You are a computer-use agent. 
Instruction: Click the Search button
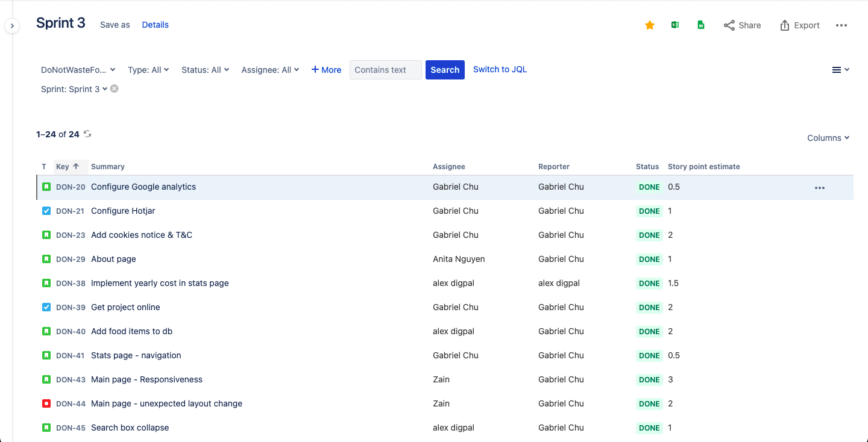445,70
